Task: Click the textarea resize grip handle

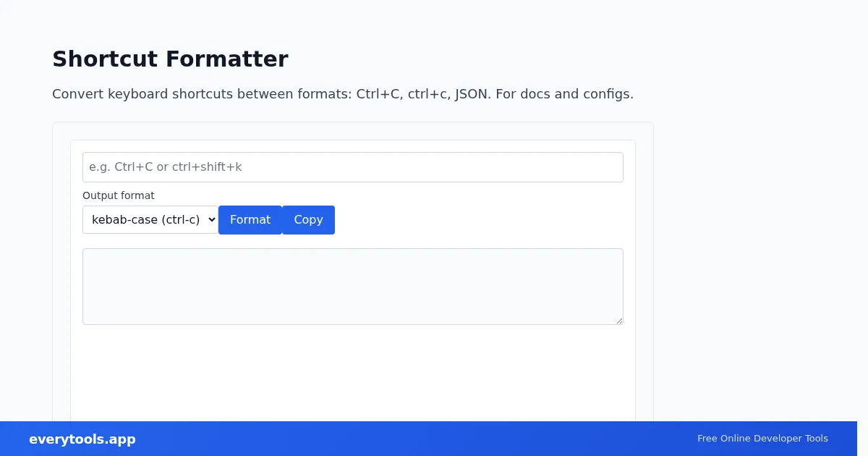Action: (x=618, y=320)
